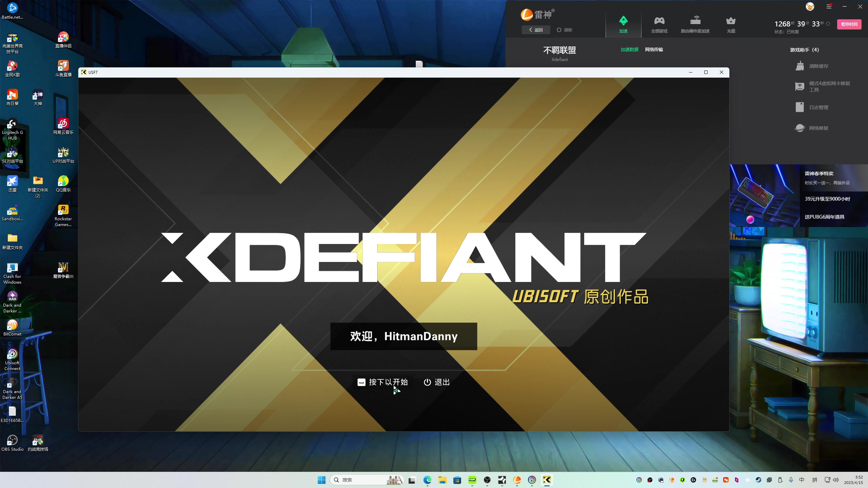Open 网络修复 tool in 雷神
This screenshot has height=488, width=868.
point(812,128)
